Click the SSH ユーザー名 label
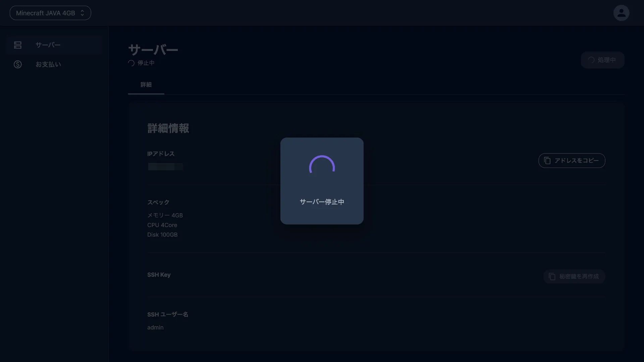 (168, 314)
